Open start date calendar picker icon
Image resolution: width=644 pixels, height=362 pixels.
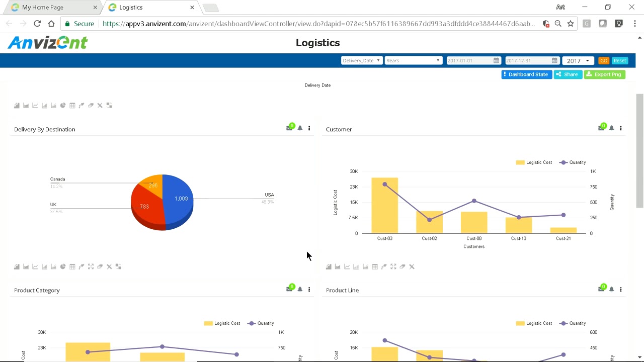click(x=496, y=60)
